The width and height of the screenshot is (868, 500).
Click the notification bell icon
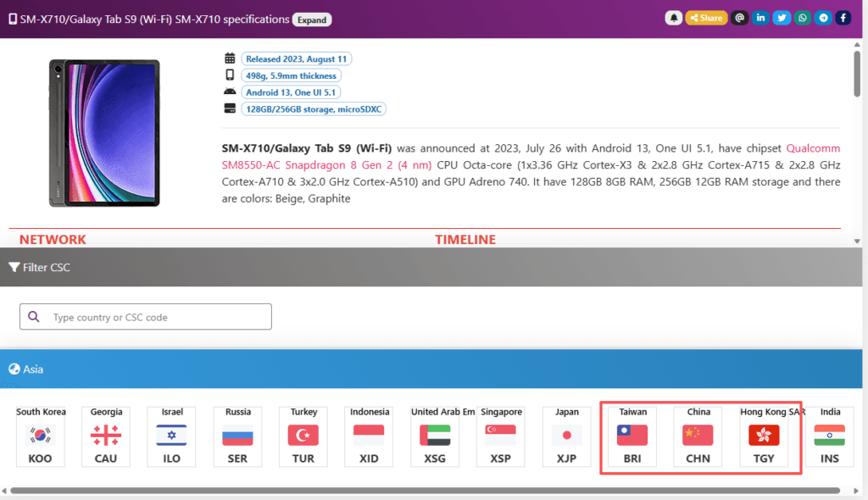click(x=673, y=19)
